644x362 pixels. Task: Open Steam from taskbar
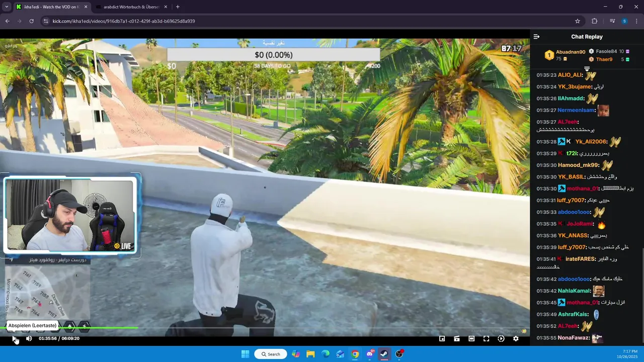coord(384,354)
